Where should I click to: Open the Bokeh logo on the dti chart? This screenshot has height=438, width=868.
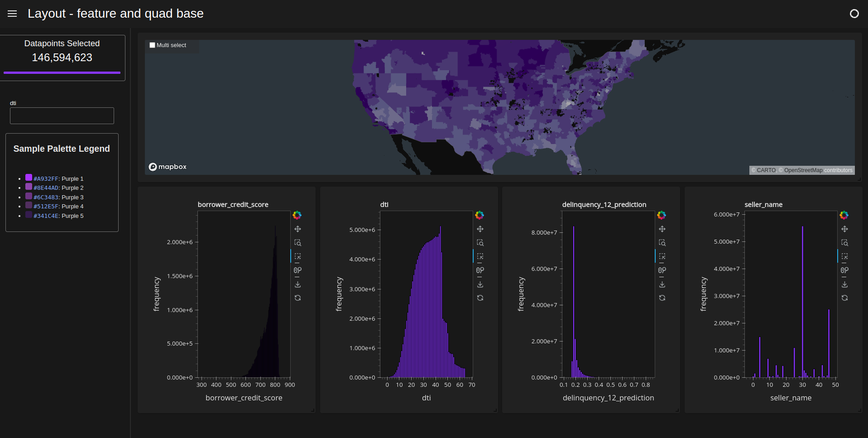coord(480,215)
